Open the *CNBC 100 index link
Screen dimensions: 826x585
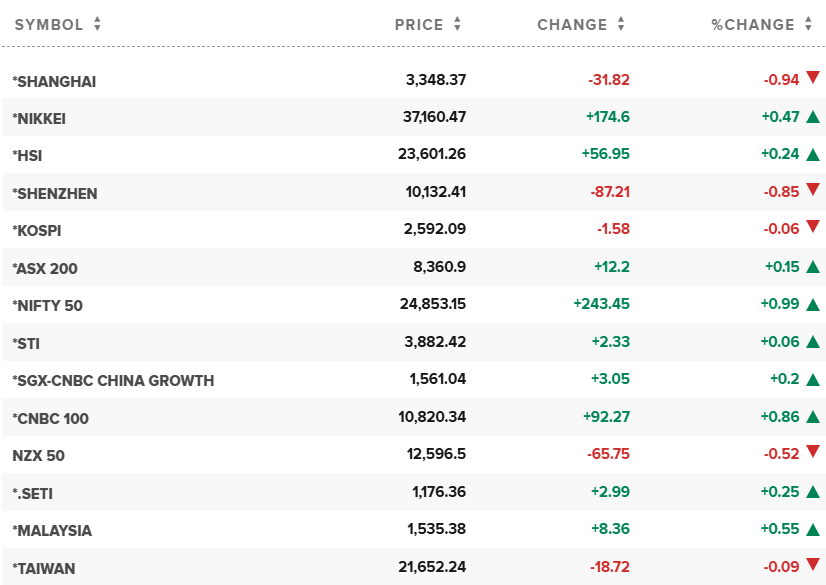(x=50, y=418)
